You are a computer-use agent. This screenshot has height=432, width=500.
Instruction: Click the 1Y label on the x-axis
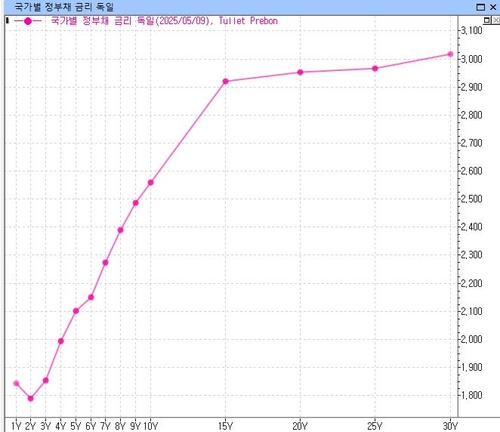coord(16,426)
